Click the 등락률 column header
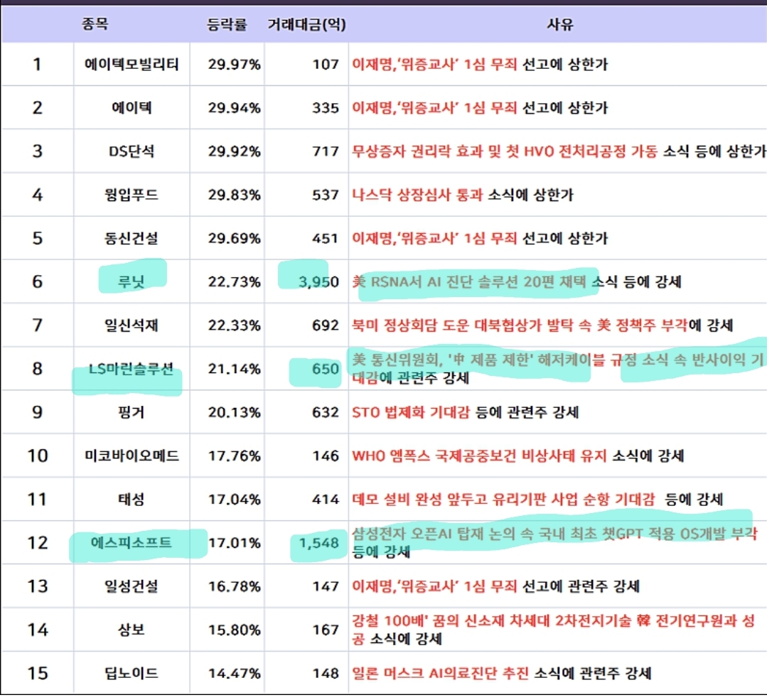The image size is (767, 700). point(227,24)
